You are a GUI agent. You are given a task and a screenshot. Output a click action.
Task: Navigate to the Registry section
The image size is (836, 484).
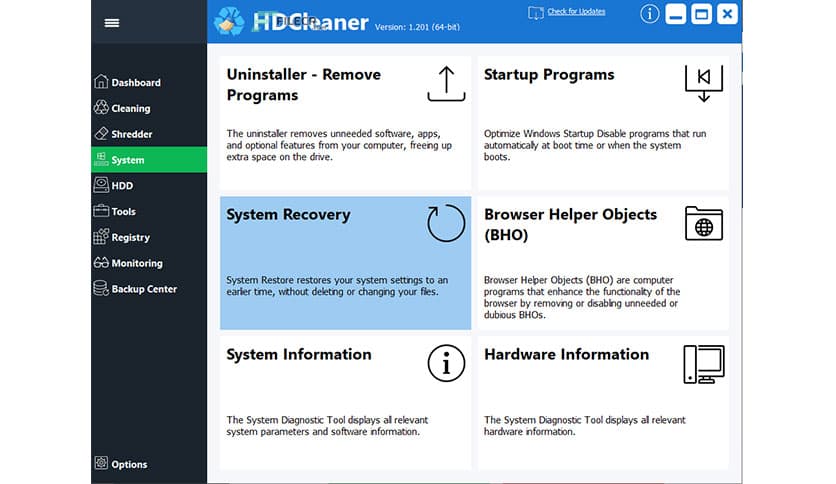[149, 237]
